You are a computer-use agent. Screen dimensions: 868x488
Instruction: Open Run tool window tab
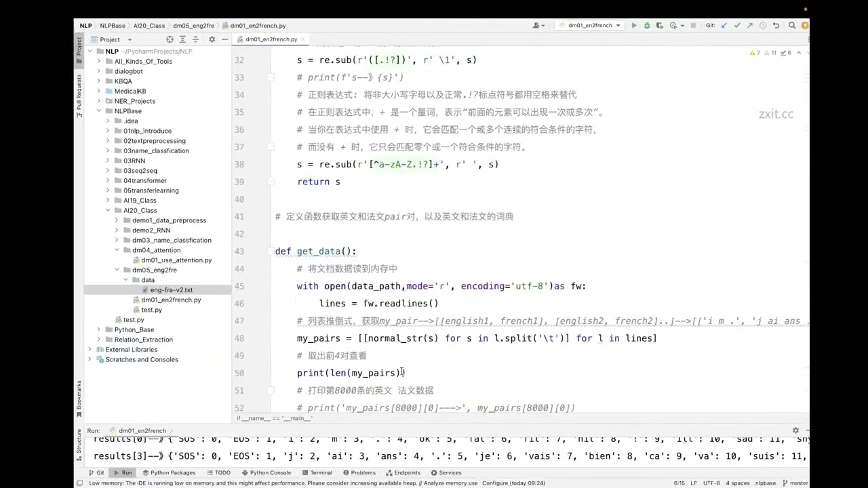(x=123, y=472)
